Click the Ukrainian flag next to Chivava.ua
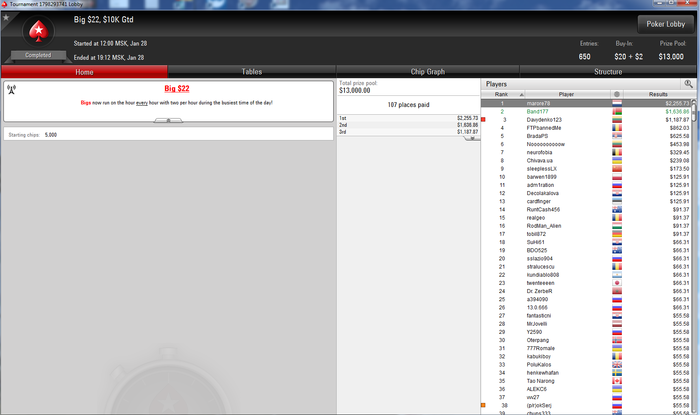This screenshot has width=700, height=415. click(x=617, y=161)
